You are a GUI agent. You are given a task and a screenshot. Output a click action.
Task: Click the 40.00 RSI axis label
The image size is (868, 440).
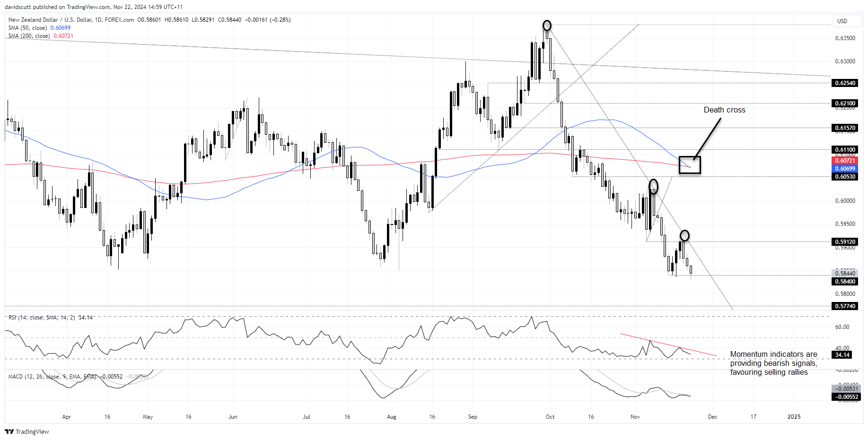click(x=842, y=348)
